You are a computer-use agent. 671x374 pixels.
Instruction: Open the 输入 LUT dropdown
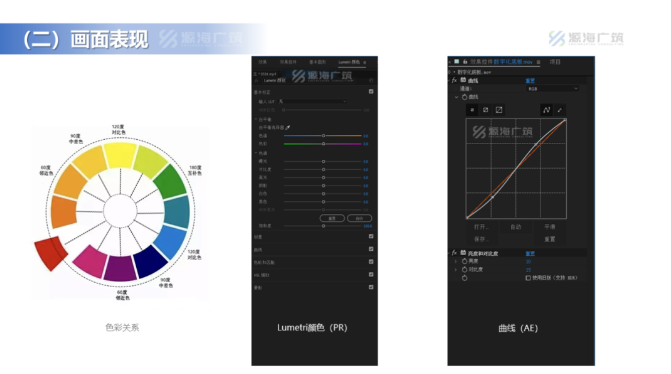(312, 101)
